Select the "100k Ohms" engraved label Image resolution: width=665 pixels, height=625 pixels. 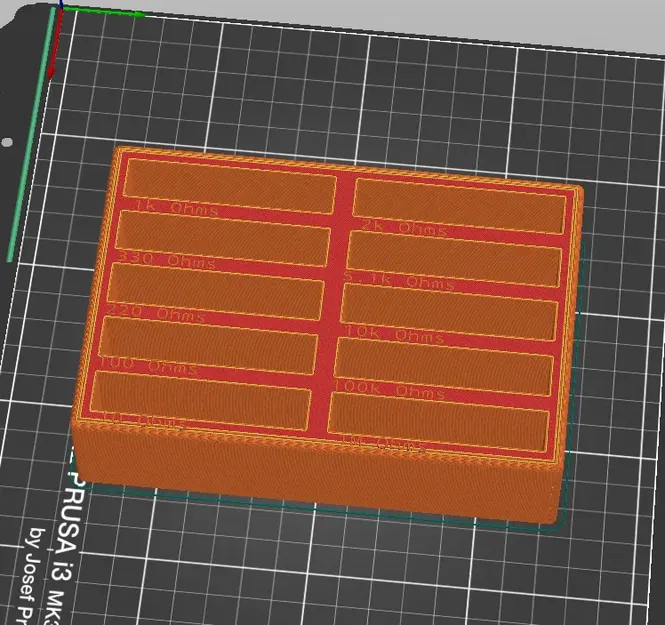pos(389,389)
